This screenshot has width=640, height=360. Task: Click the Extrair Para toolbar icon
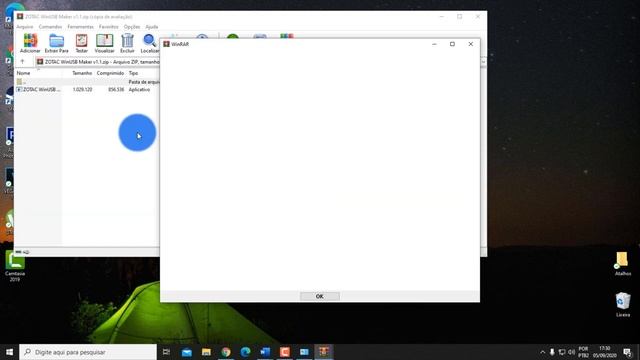click(x=56, y=43)
